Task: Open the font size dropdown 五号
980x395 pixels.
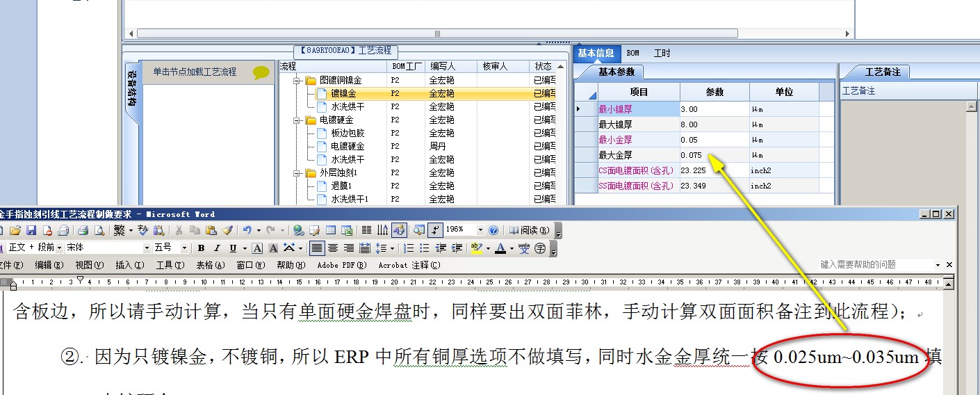Action: coord(184,248)
